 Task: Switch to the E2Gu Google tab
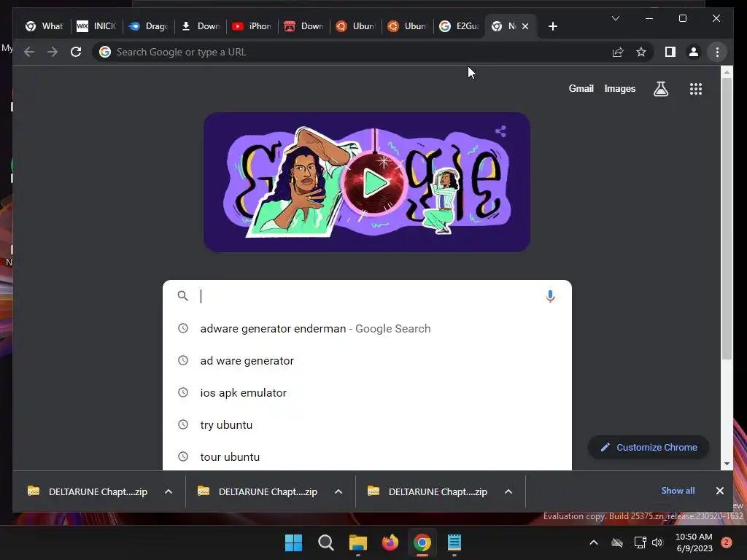460,26
